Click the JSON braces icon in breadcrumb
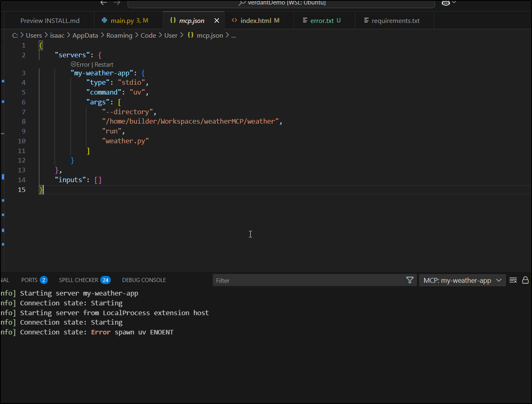Viewport: 532px width, 404px height. pos(191,35)
